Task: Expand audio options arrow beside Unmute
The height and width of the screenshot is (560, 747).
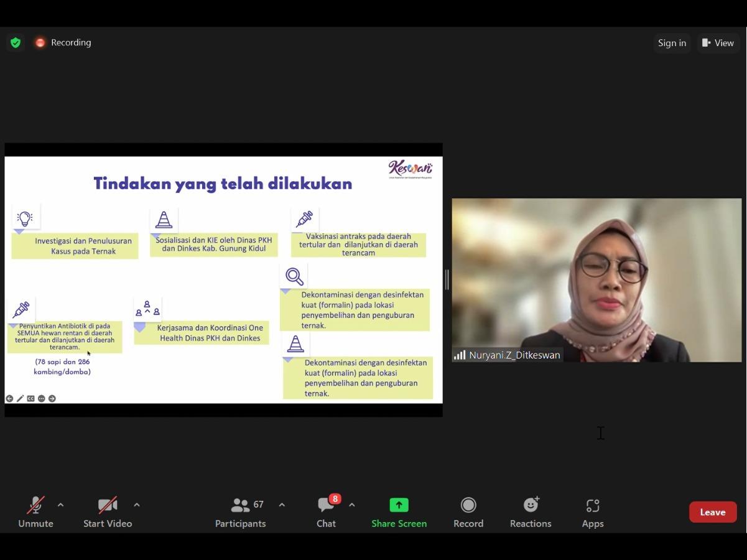Action: (60, 505)
